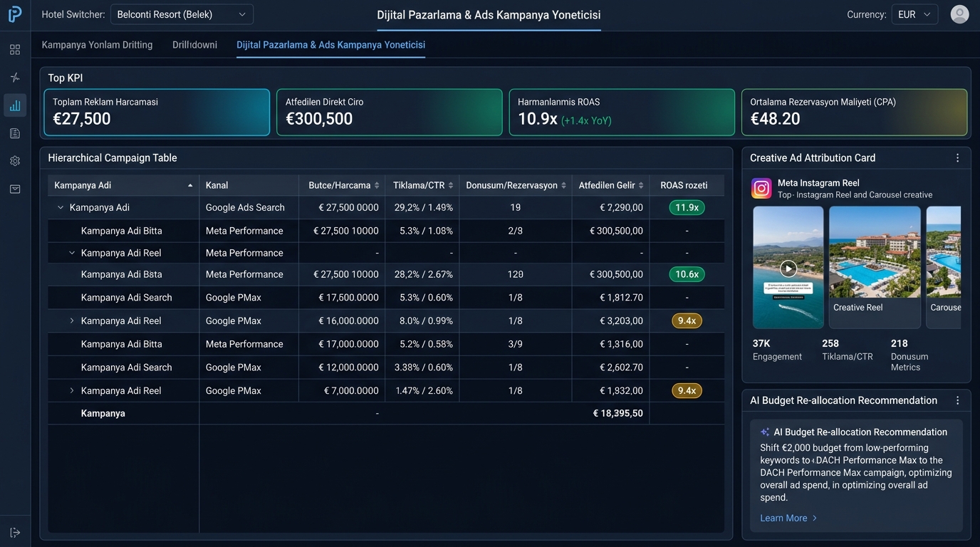This screenshot has width=980, height=547.
Task: Sort table by Tiklama/CTR sort icon
Action: [451, 186]
